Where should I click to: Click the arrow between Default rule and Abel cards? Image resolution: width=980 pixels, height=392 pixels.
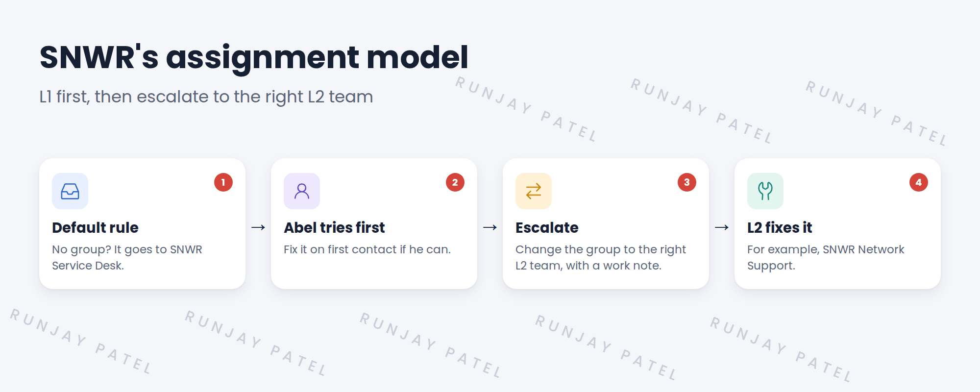click(x=258, y=227)
